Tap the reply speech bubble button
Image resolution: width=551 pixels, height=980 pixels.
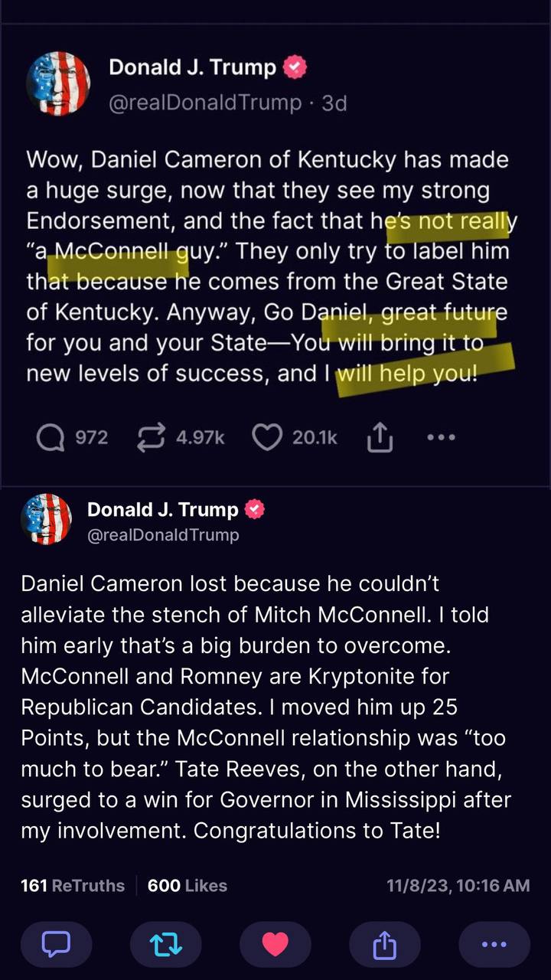click(56, 945)
